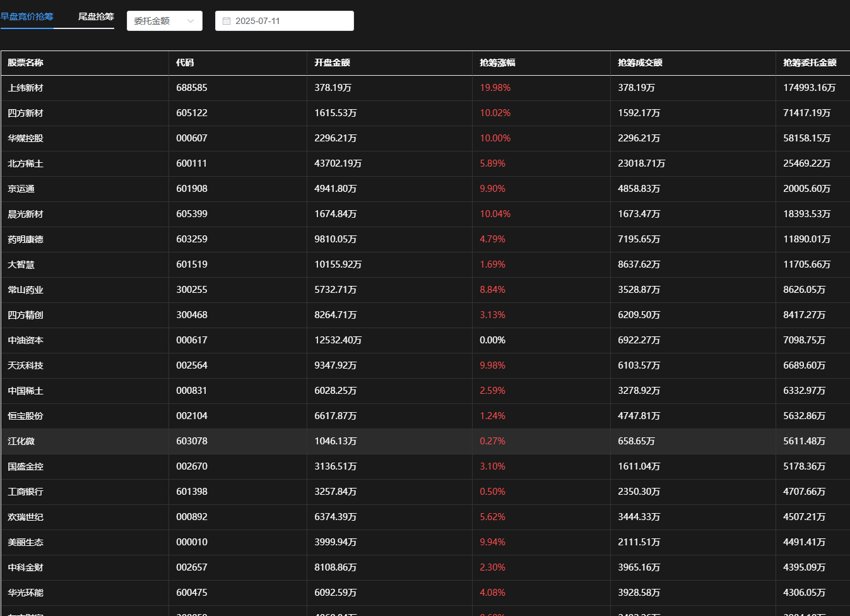Click the 抢筹成交额 column header

coord(640,62)
